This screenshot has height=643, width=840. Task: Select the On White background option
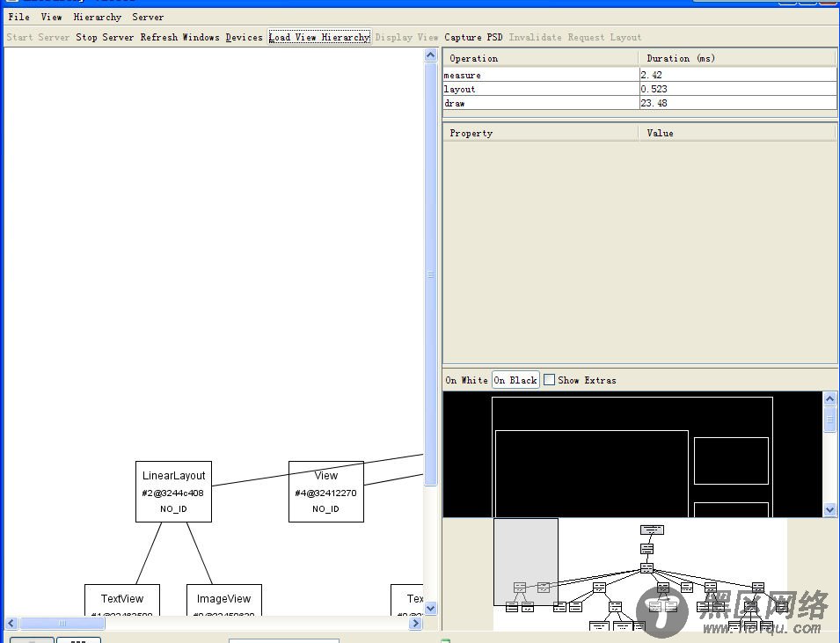(466, 381)
